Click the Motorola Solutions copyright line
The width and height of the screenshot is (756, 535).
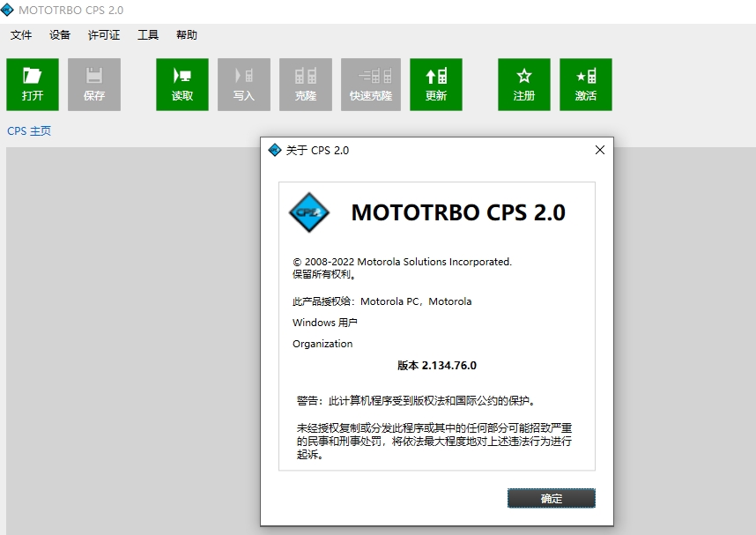coord(402,262)
